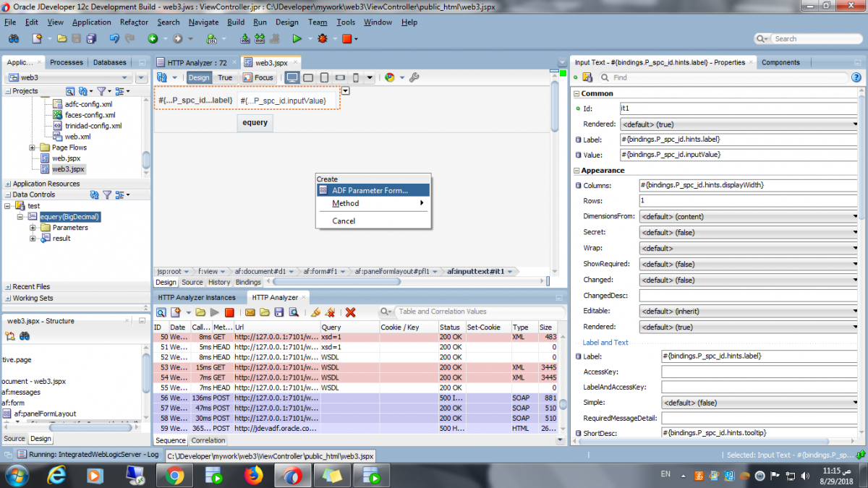
Task: Toggle the Design view mode button
Action: (198, 77)
